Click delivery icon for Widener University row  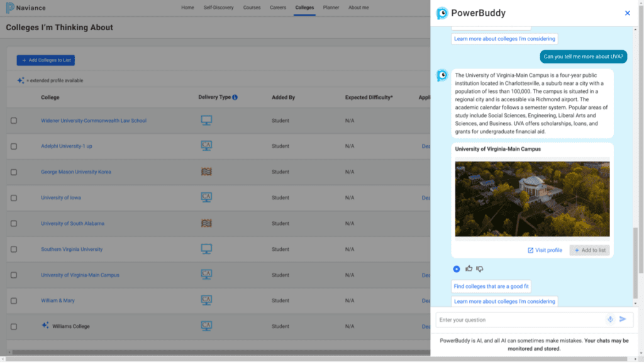tap(206, 120)
